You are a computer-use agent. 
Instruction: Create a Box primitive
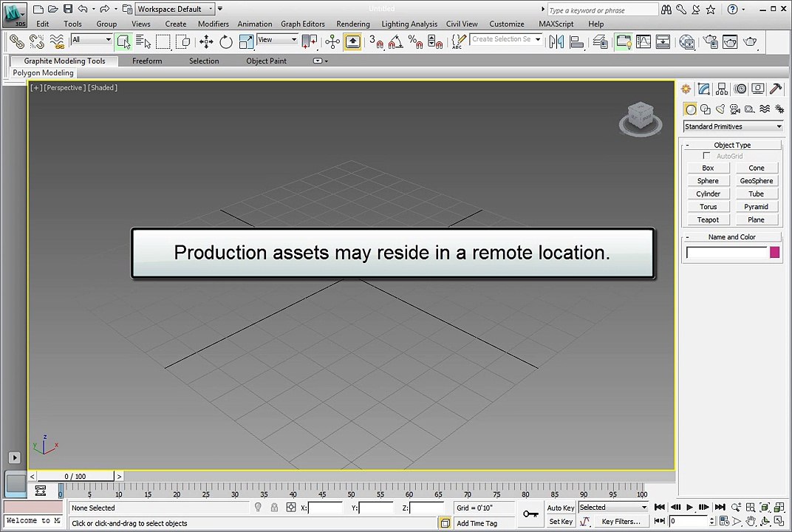point(708,168)
